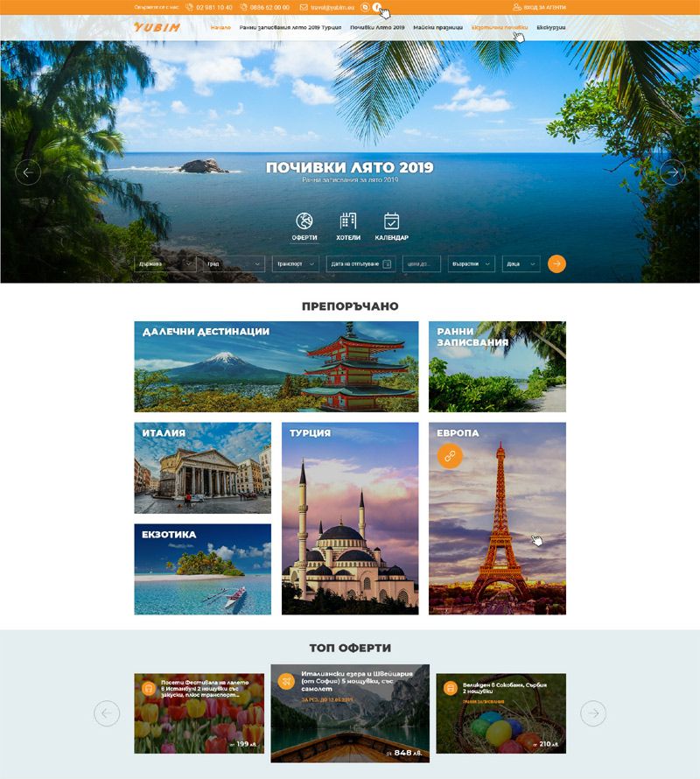Click the цена до price input field
This screenshot has height=779, width=700.
coord(421,263)
